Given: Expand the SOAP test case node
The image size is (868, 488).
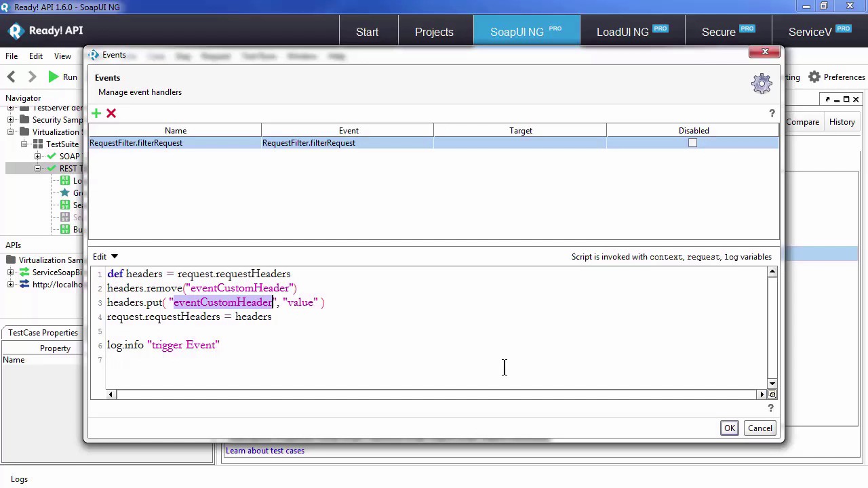Looking at the screenshot, I should tap(38, 157).
